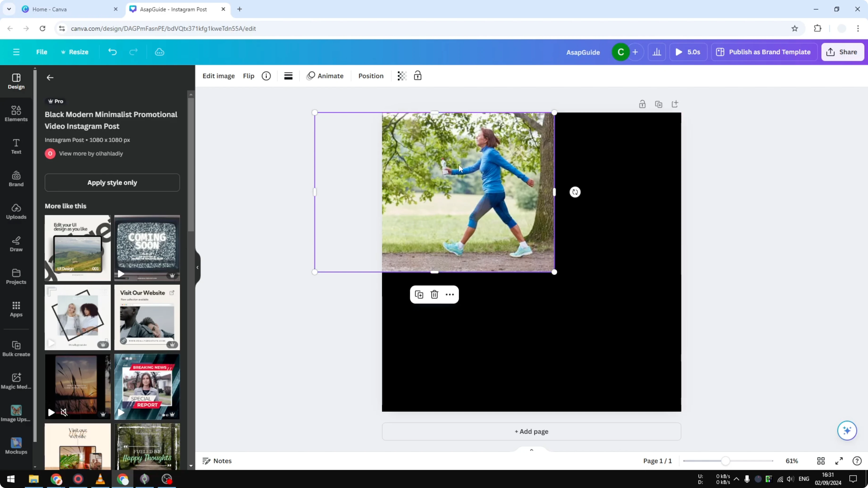Open the Design panel in sidebar
868x488 pixels.
16,82
